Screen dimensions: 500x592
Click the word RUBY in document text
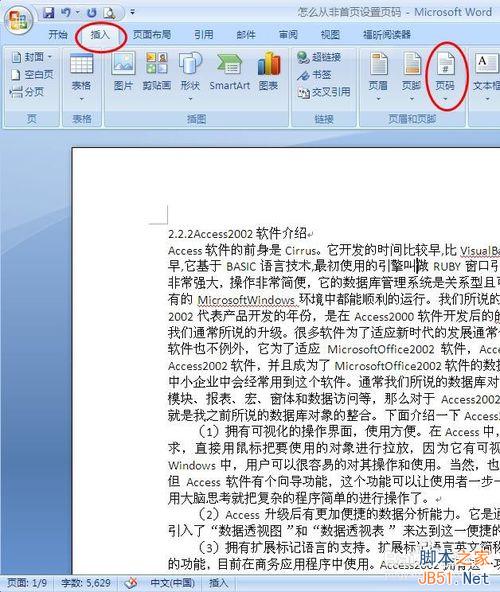tap(447, 267)
